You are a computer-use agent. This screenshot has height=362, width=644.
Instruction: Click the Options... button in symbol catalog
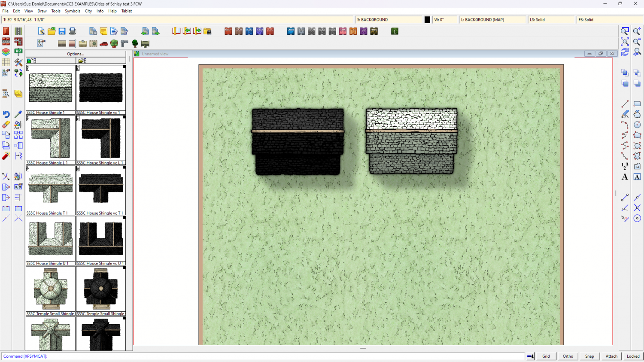point(76,54)
